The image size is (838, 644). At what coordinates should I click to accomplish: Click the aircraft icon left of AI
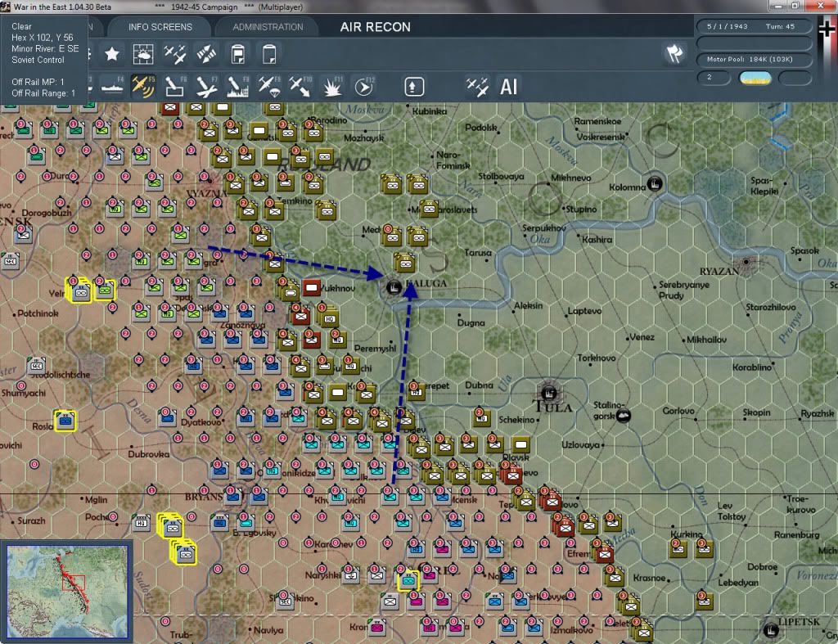[x=477, y=87]
